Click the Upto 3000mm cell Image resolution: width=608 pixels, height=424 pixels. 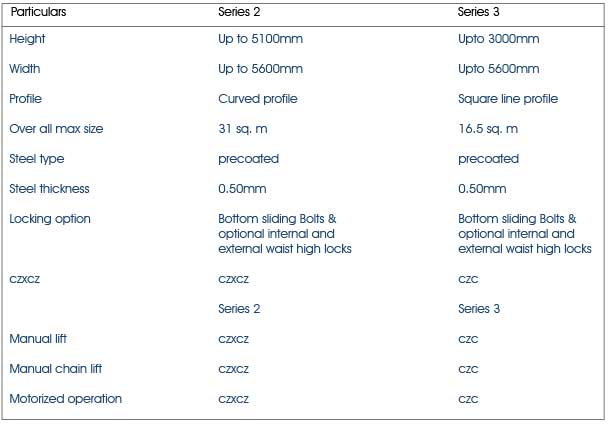pyautogui.click(x=498, y=39)
